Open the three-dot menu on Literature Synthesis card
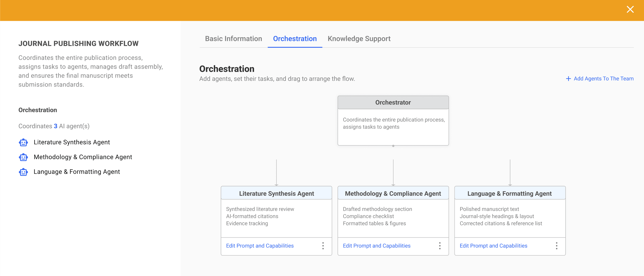 323,246
